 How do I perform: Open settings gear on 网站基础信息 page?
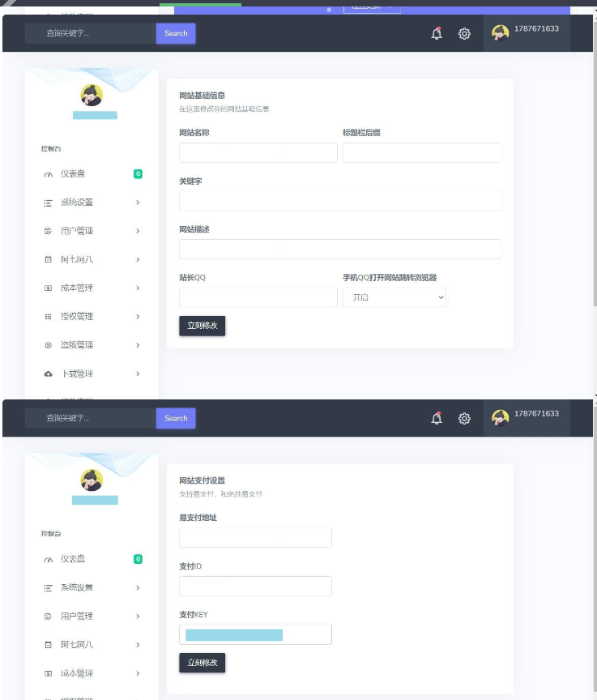(x=464, y=33)
